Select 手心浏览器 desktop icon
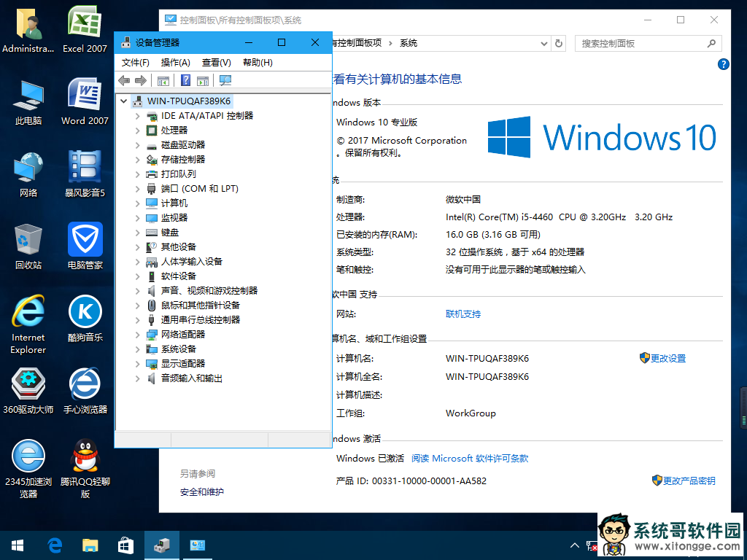This screenshot has width=747, height=560. pos(85,391)
